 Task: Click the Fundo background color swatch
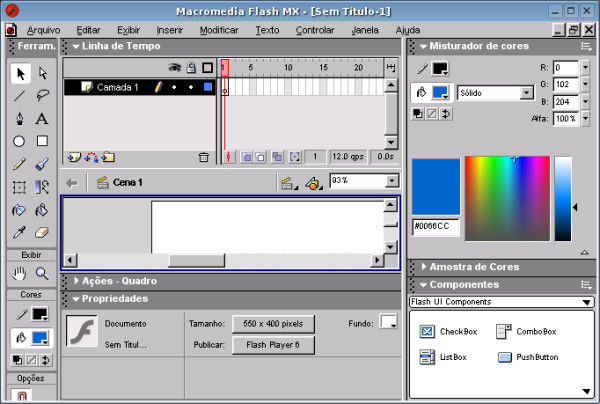click(x=388, y=322)
